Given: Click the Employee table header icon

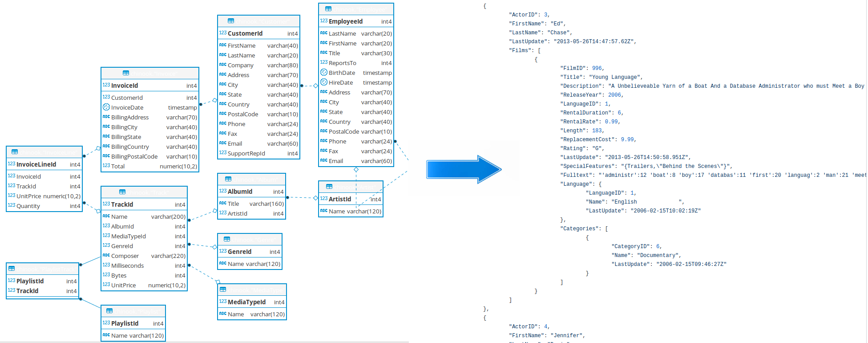Looking at the screenshot, I should pos(328,9).
